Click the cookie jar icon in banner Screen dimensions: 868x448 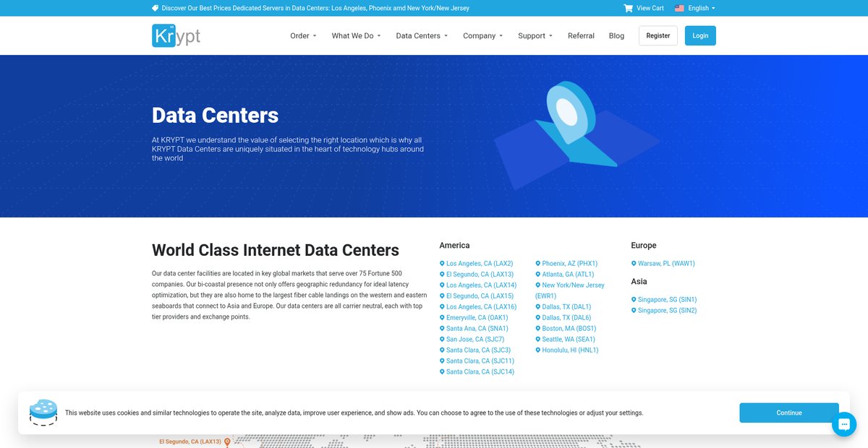pyautogui.click(x=43, y=413)
